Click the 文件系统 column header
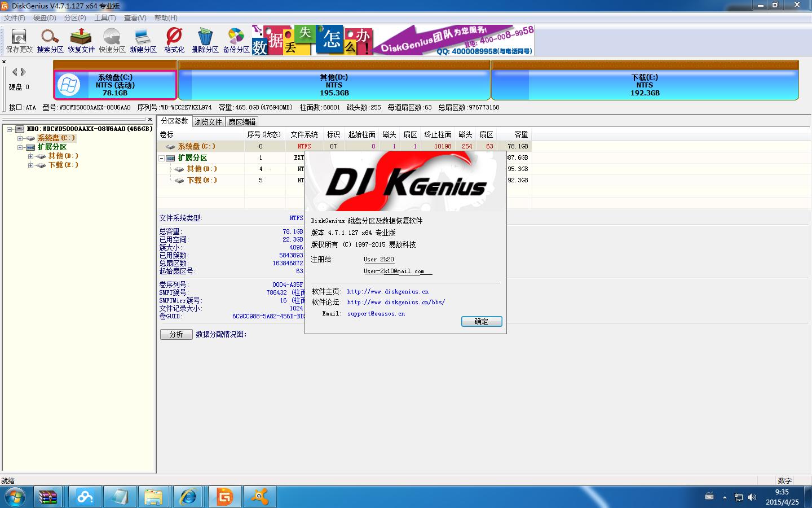 point(304,134)
